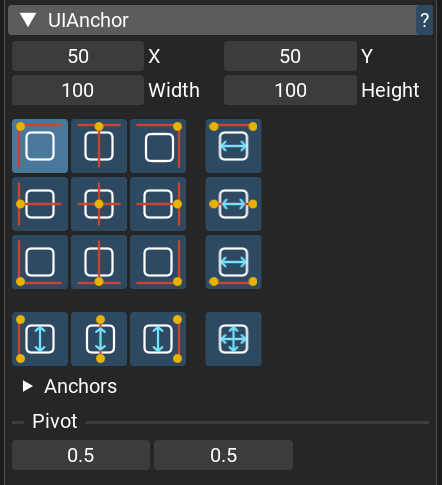This screenshot has width=442, height=485.
Task: Open the UIAnchor help button
Action: tap(424, 20)
